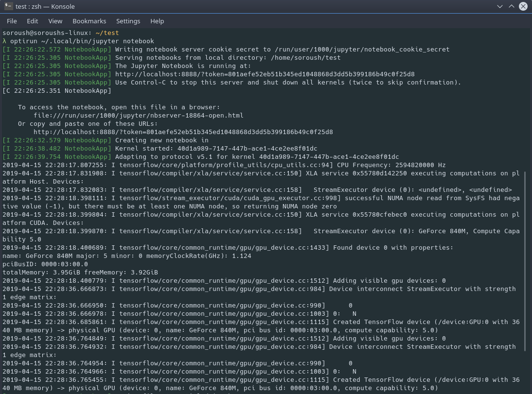Click 'successful NUMA node read' log line

[x=261, y=202]
